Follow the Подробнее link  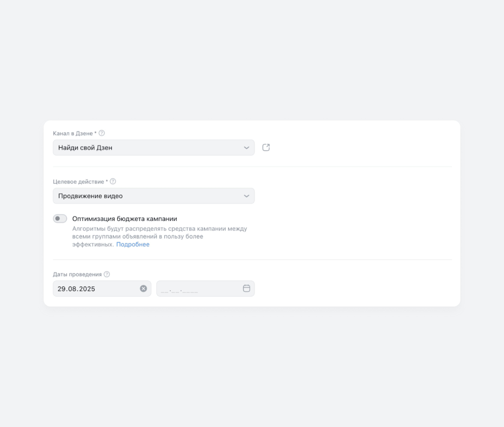tap(133, 244)
